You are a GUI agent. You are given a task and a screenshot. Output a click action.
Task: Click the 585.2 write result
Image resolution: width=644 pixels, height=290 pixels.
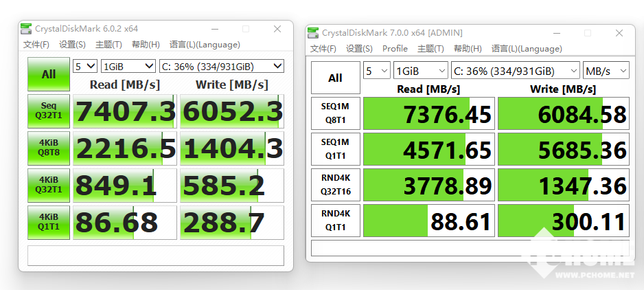point(232,186)
